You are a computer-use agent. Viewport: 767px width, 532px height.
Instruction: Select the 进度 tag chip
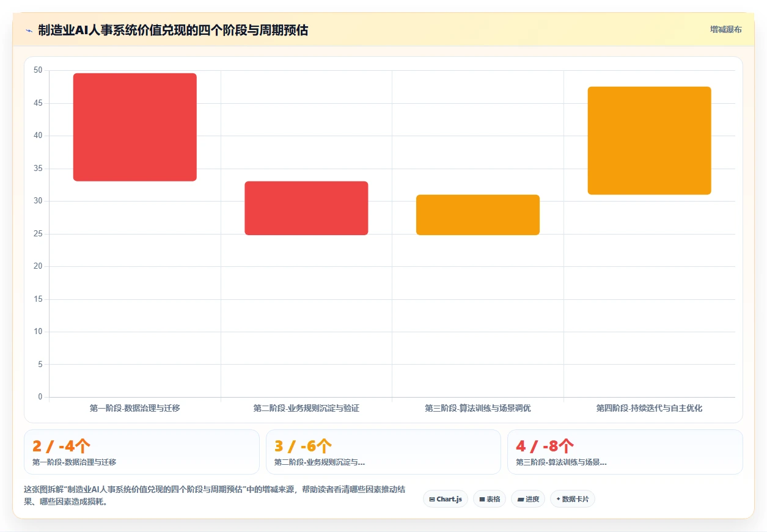528,499
